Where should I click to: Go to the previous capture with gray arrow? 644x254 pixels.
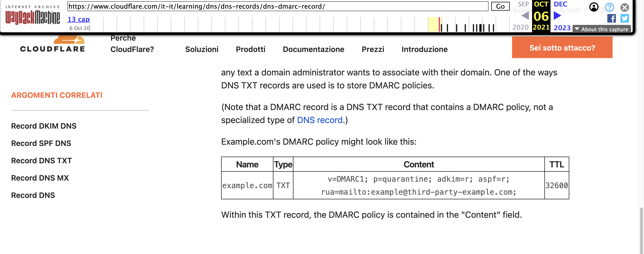[525, 16]
